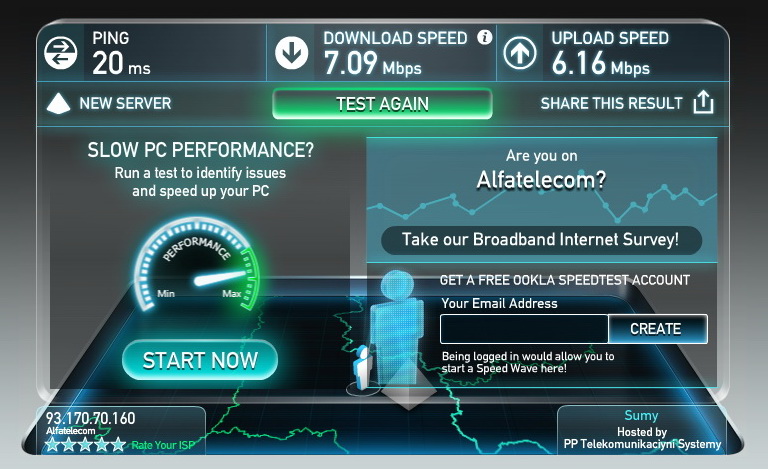This screenshot has height=469, width=768.
Task: Click the Sumy server host label
Action: coord(641,415)
